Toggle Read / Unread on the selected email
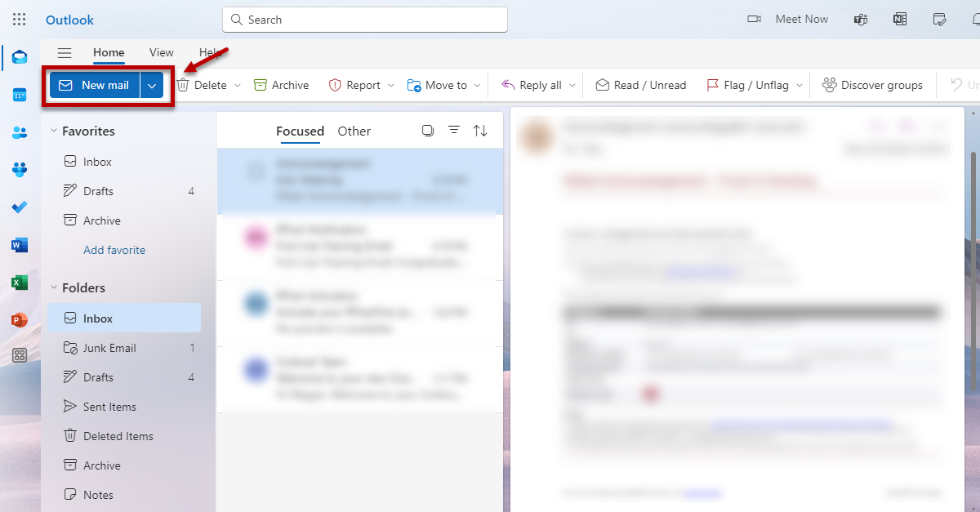The height and width of the screenshot is (512, 980). point(641,84)
